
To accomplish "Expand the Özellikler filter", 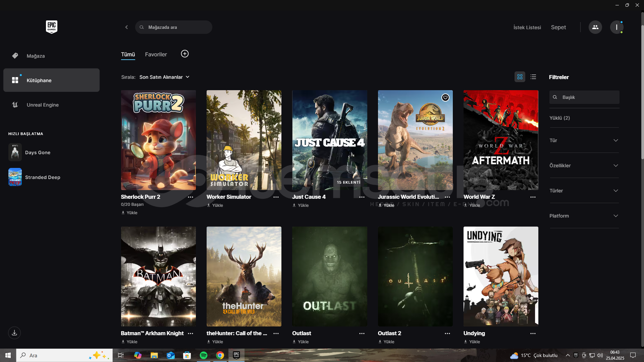I will [584, 166].
